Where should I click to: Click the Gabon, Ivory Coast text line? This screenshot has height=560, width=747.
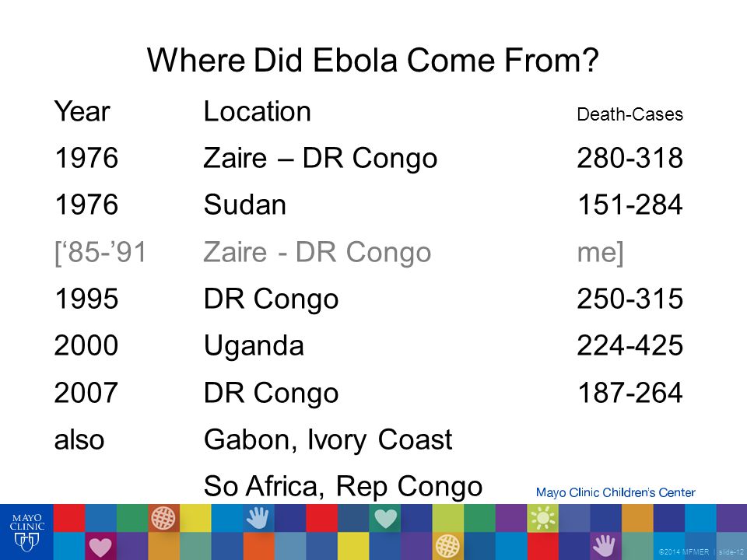tap(328, 439)
